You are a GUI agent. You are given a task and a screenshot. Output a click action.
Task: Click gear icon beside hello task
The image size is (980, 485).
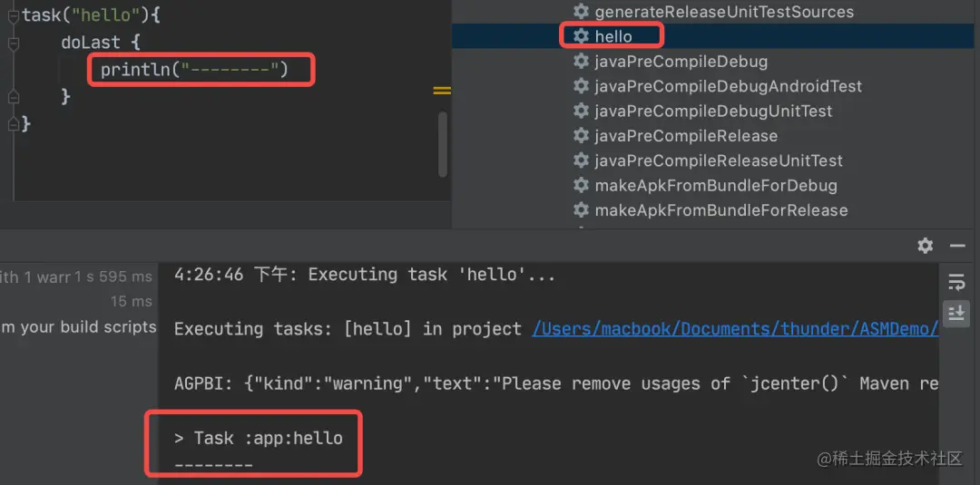(582, 36)
